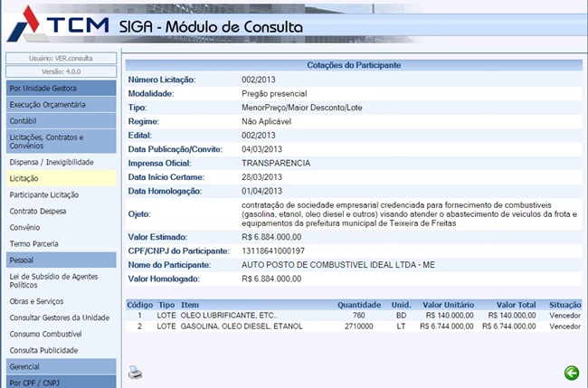Click Consultar Gestores da Unidade
This screenshot has height=388, width=588.
tap(59, 317)
